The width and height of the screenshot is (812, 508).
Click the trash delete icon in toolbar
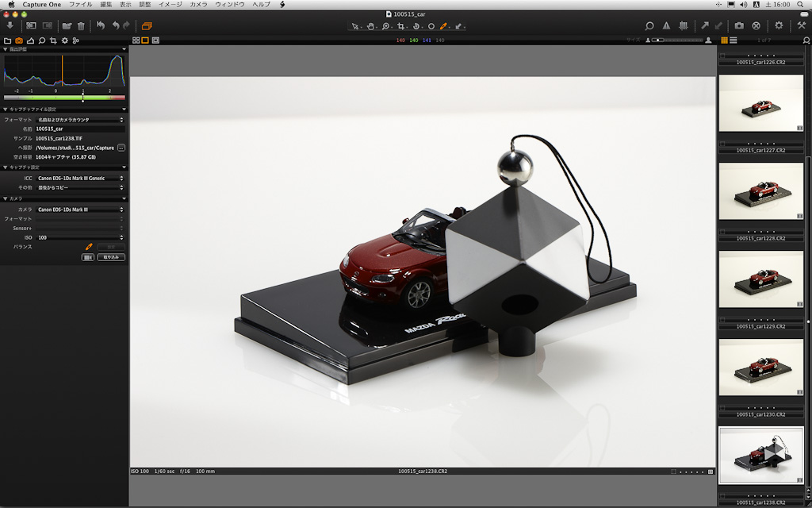(x=81, y=25)
